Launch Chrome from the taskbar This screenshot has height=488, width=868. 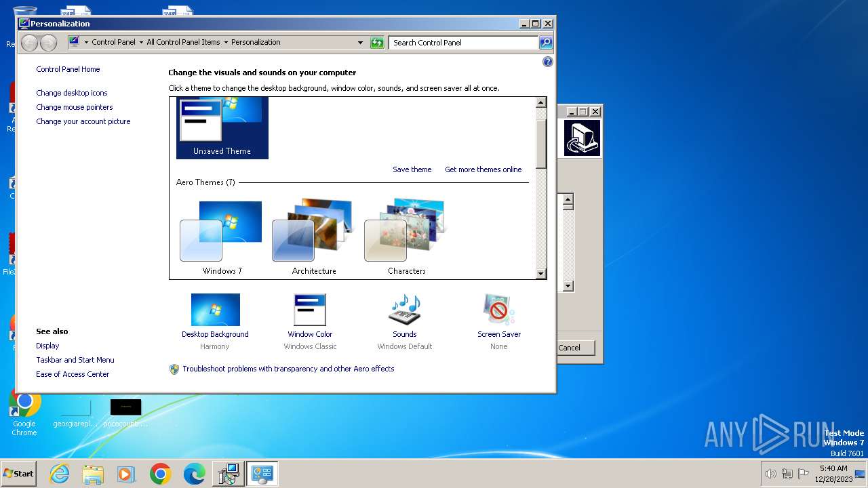(x=161, y=474)
